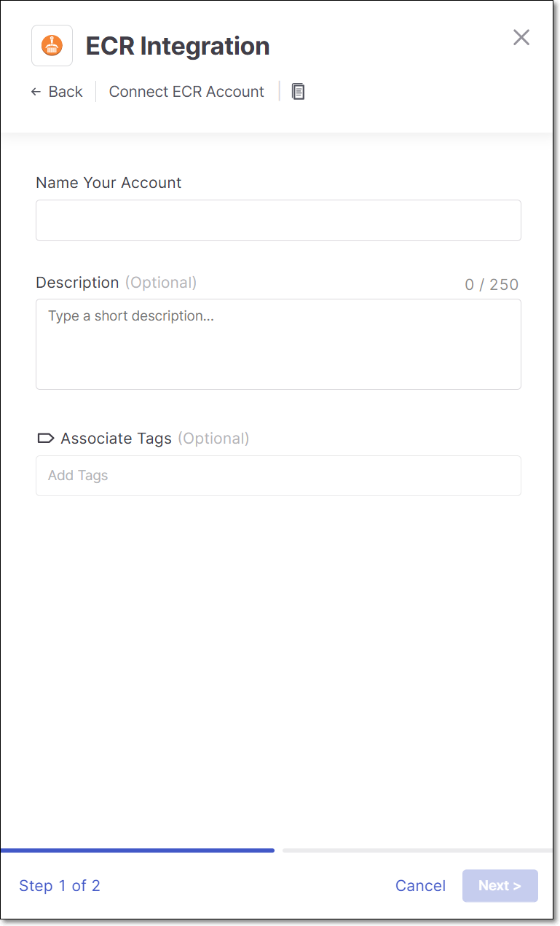Click the Next > button
Viewport: 560px width, 926px height.
(x=500, y=886)
